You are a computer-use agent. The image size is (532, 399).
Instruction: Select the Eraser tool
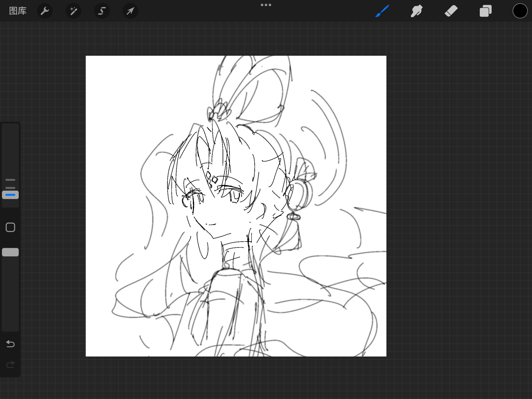(451, 11)
